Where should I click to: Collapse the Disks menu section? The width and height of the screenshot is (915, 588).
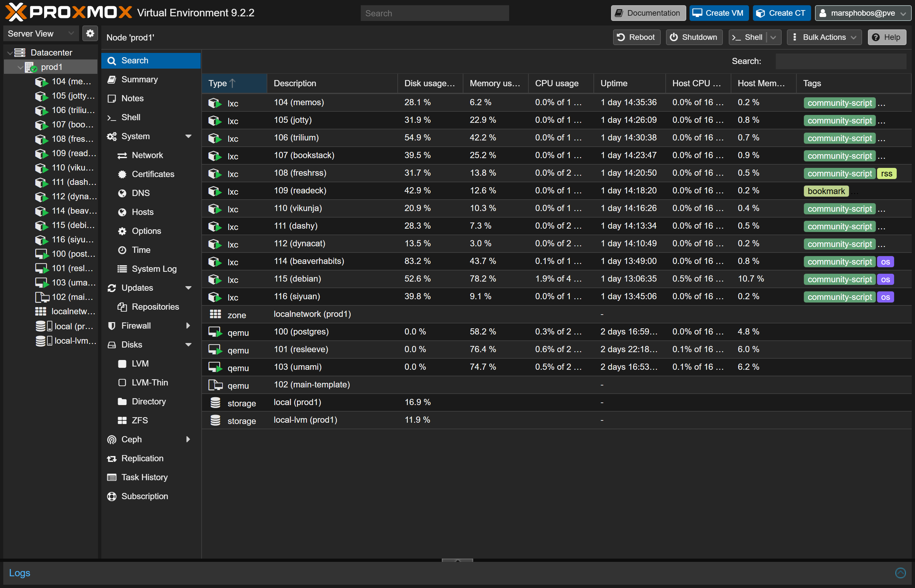point(188,345)
